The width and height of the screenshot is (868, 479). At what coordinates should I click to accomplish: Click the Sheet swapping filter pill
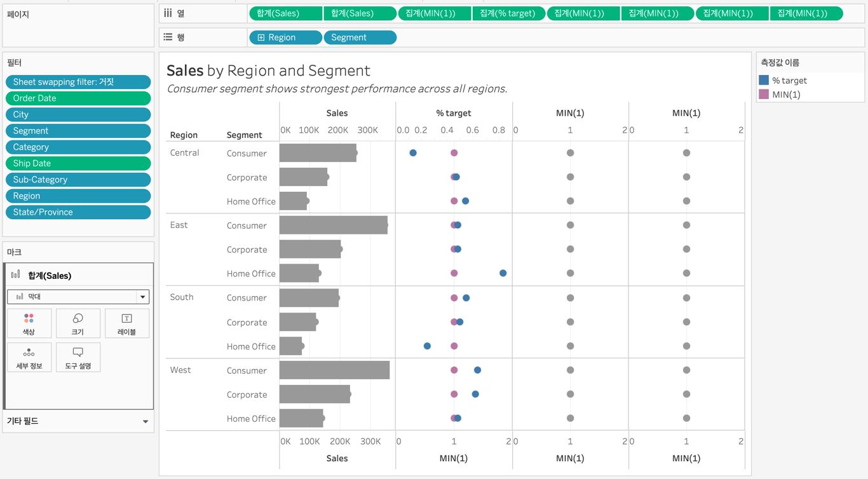click(78, 82)
